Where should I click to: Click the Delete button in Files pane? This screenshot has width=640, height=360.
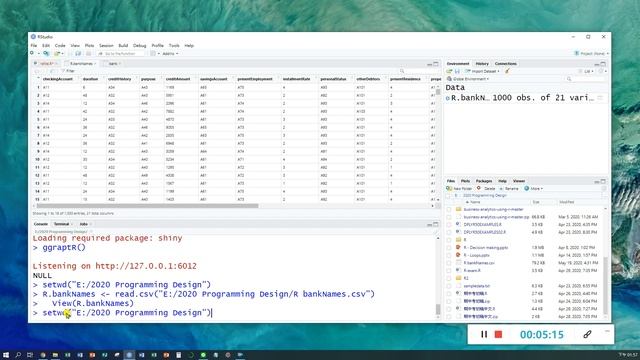486,189
